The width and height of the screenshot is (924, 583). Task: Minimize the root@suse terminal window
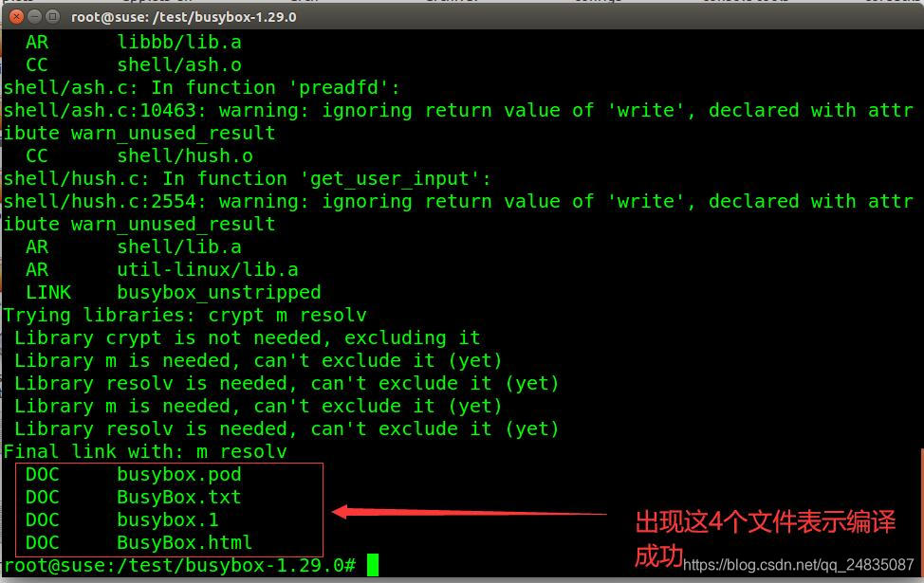(x=35, y=16)
